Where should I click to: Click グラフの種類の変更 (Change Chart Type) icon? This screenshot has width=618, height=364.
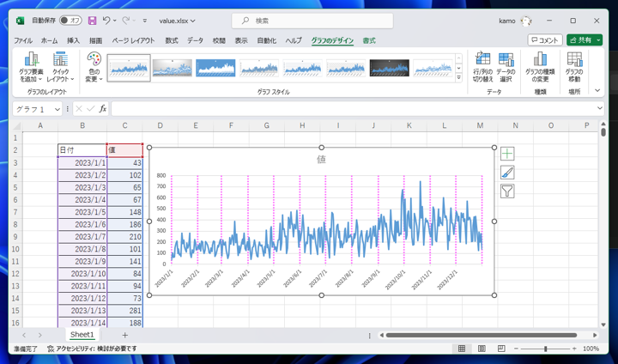pyautogui.click(x=540, y=61)
